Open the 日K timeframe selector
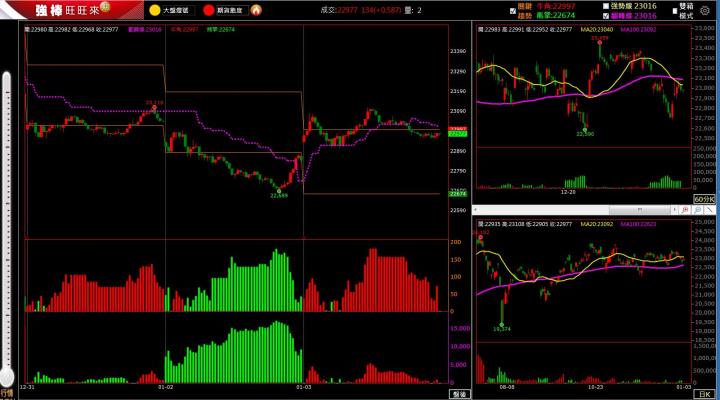 [703, 394]
